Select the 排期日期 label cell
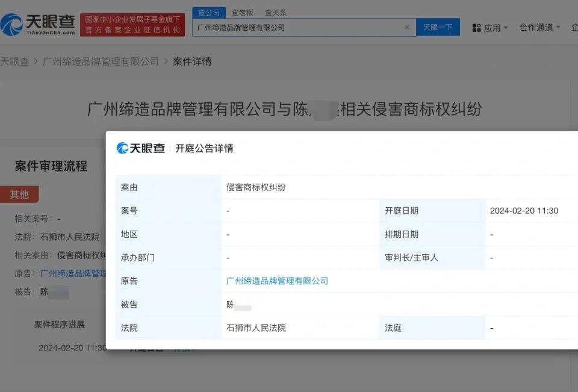This screenshot has width=578, height=392. pos(432,234)
